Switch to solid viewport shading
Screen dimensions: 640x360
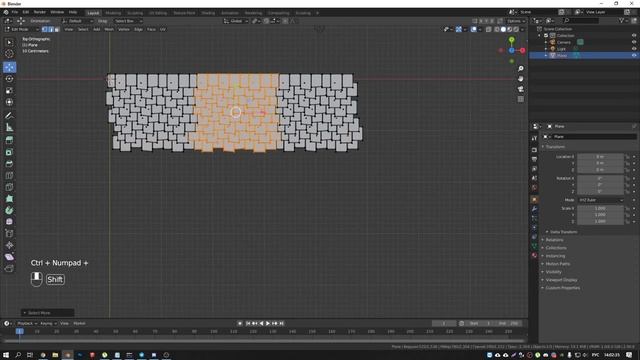pos(503,29)
